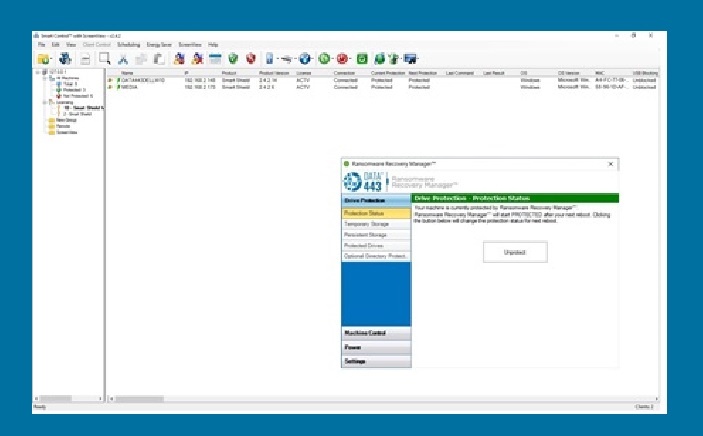Click the blue globe toolbar icon
This screenshot has height=436, width=703.
click(305, 59)
